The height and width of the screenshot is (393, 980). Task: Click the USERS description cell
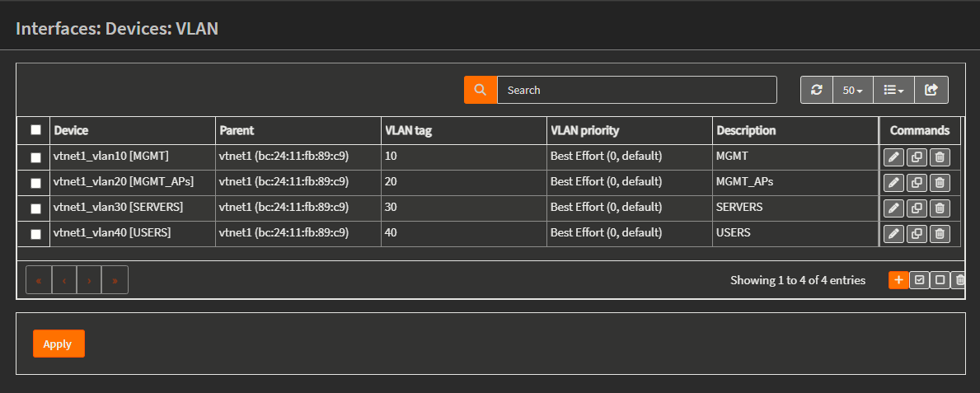795,234
